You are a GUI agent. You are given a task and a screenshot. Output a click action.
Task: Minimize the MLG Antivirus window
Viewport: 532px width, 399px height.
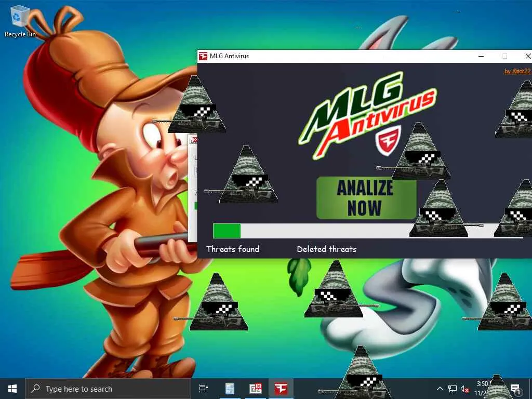coord(481,56)
